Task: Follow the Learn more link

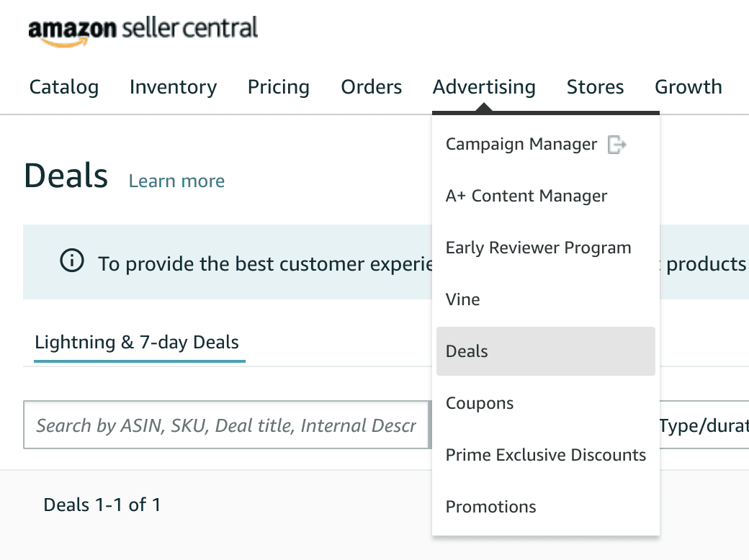Action: pos(176,181)
